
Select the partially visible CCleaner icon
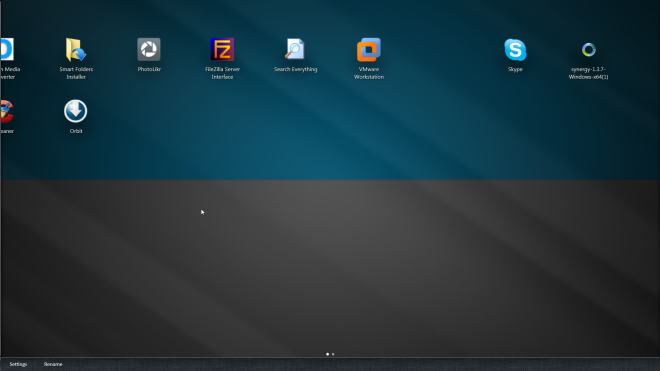[7, 112]
